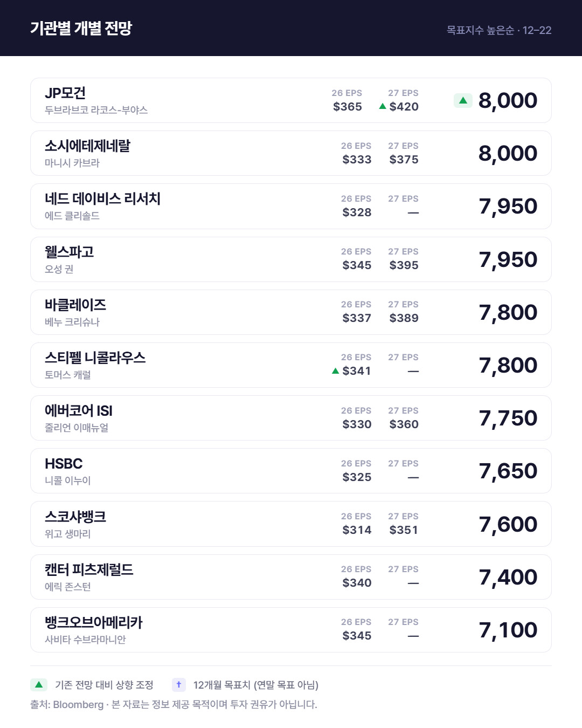582x728 pixels.
Task: Click the Bloomberg source text
Action: 78,704
